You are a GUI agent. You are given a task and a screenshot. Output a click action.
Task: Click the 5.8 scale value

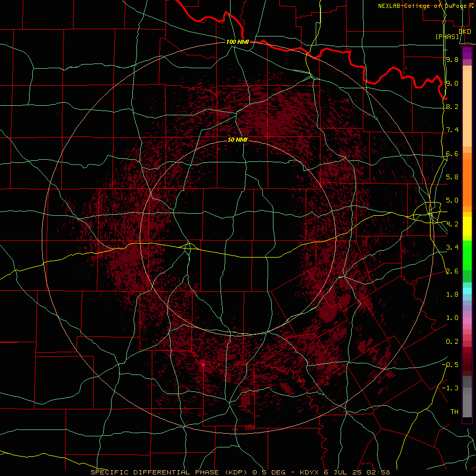pyautogui.click(x=452, y=177)
